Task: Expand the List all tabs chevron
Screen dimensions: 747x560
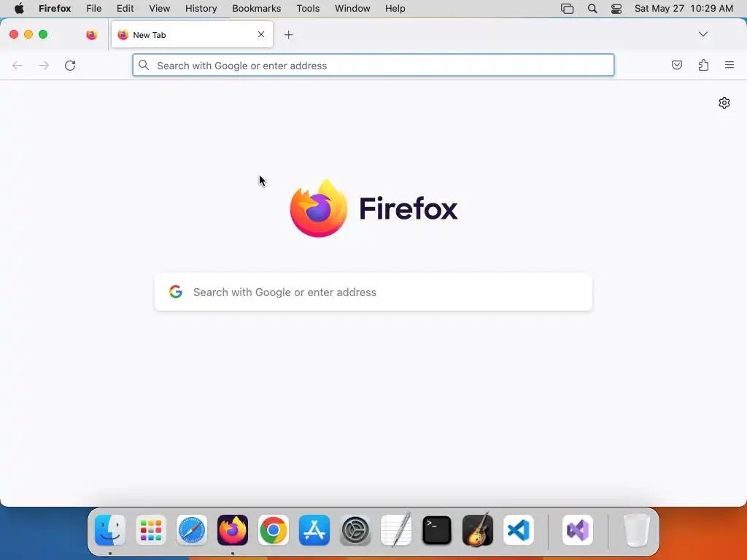Action: pyautogui.click(x=703, y=34)
